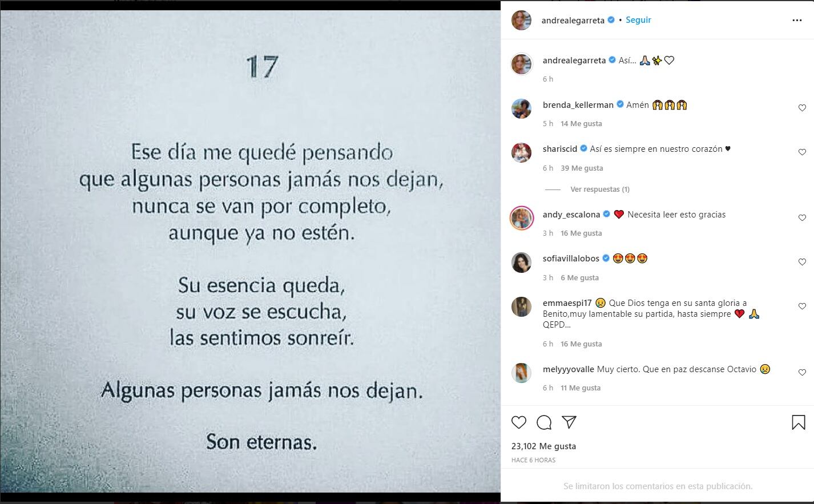
Task: Open the three-dot more options menu
Action: click(x=797, y=20)
